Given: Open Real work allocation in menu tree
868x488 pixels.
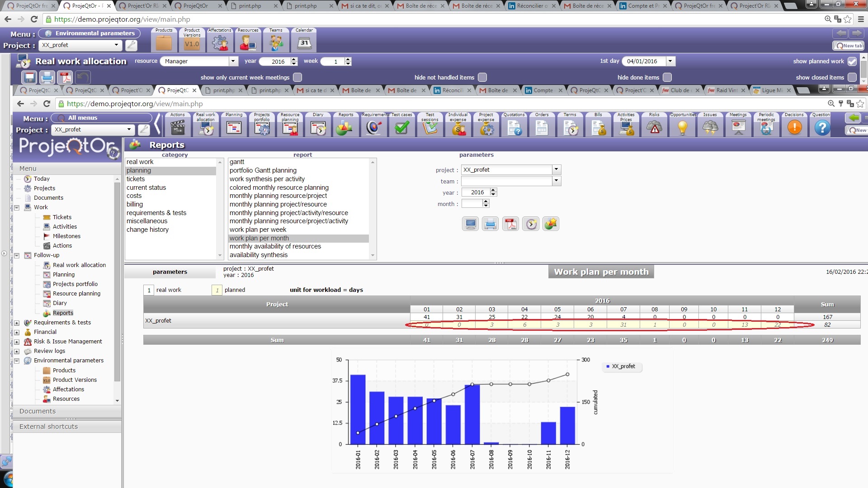Looking at the screenshot, I should point(79,265).
